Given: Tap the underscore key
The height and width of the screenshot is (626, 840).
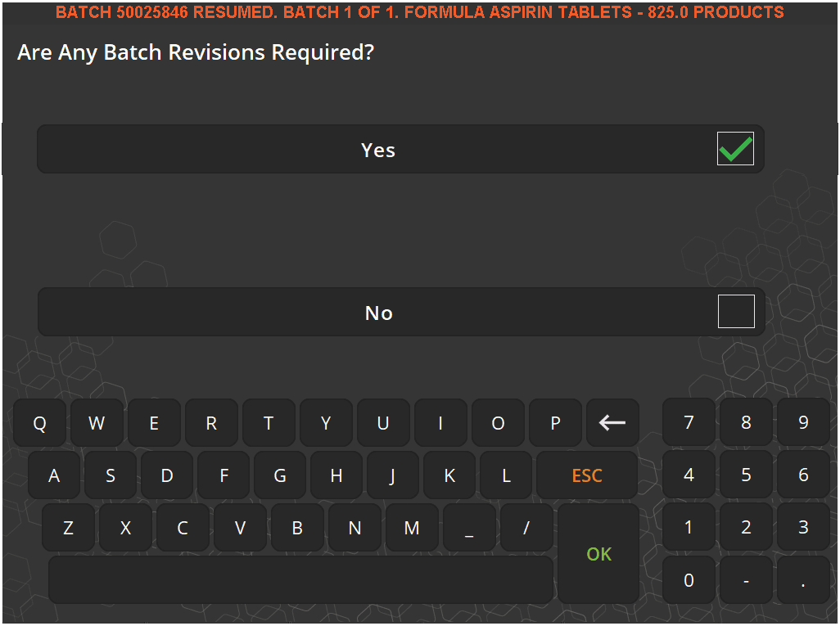Looking at the screenshot, I should tap(469, 528).
